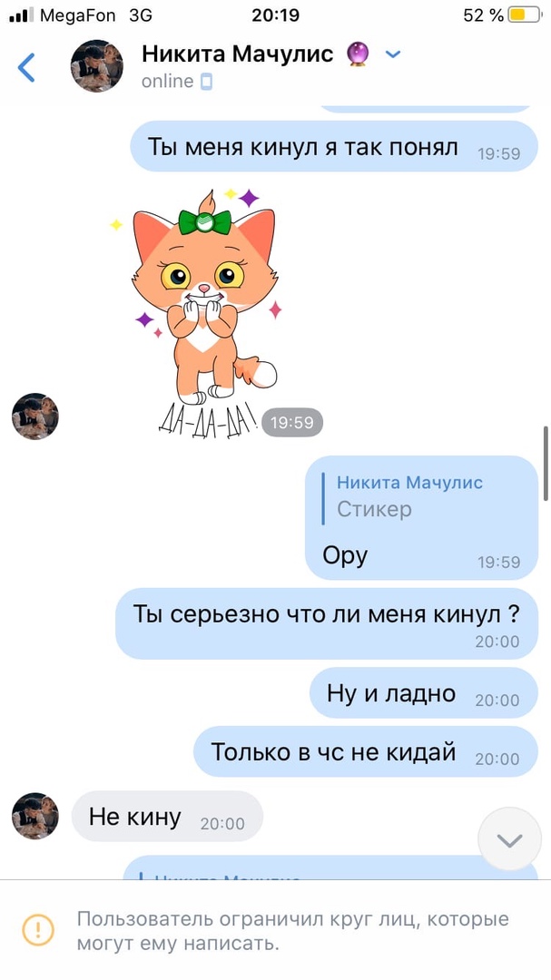
Task: Tap the back arrow in header
Action: [x=26, y=67]
